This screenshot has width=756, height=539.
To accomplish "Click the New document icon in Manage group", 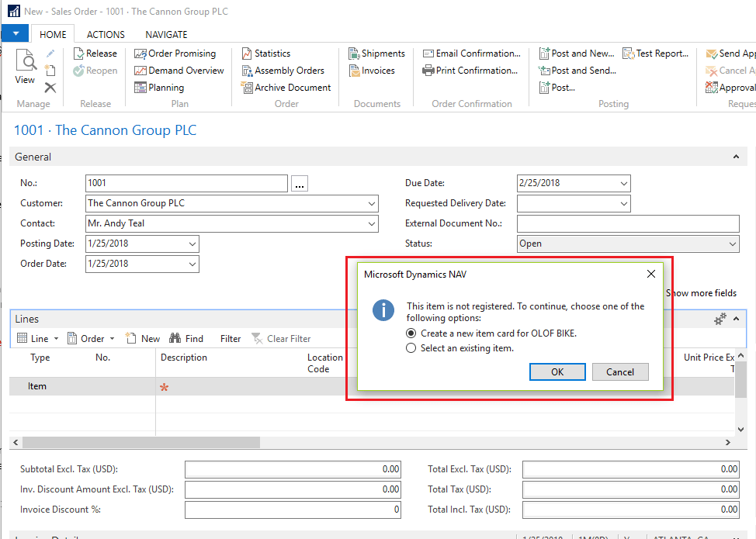I will pyautogui.click(x=50, y=71).
